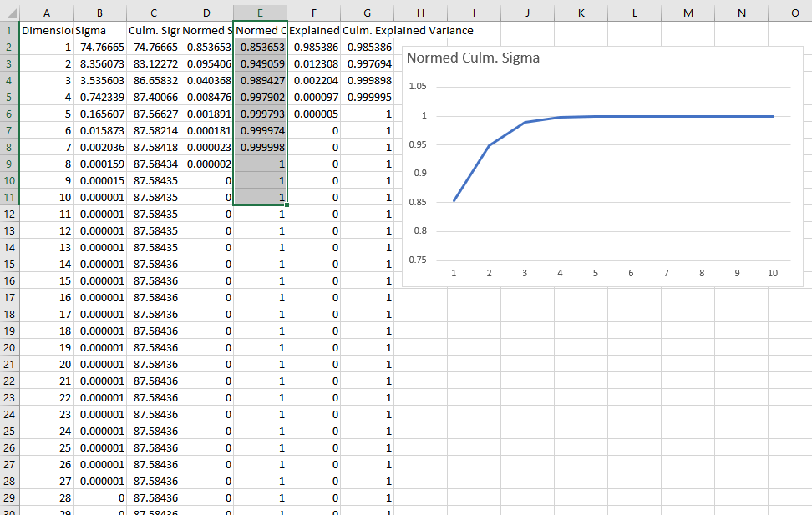Select row 1 header
The width and height of the screenshot is (812, 515).
(9, 30)
